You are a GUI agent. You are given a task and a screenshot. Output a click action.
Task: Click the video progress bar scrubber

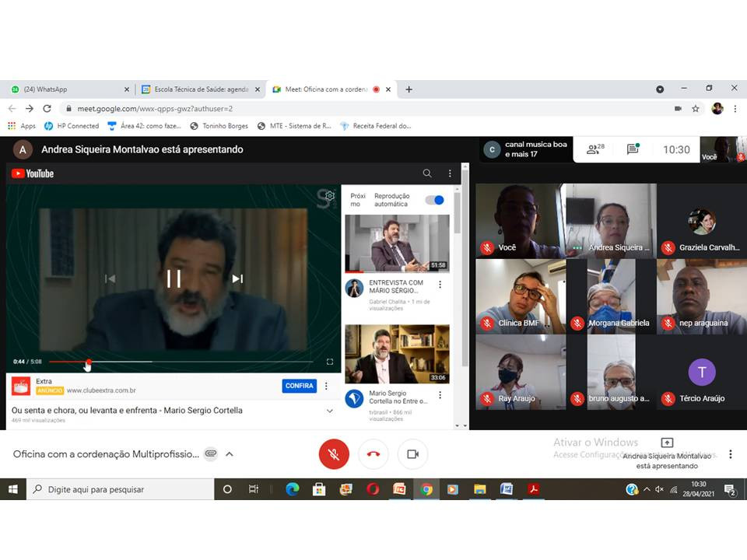(89, 362)
